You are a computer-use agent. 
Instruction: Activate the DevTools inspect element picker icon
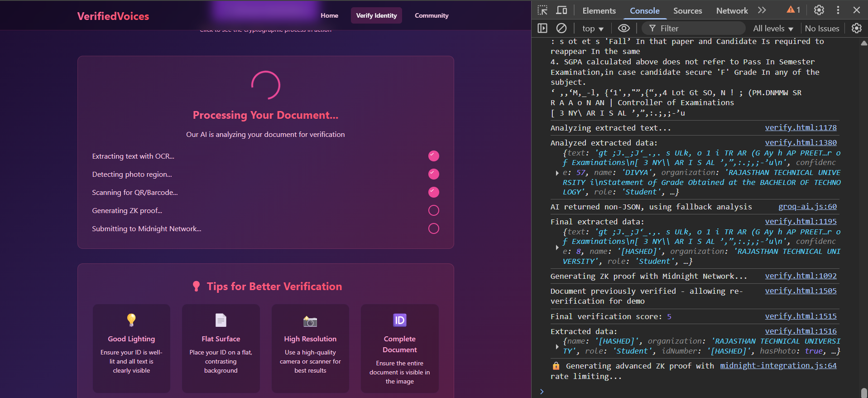coord(542,10)
